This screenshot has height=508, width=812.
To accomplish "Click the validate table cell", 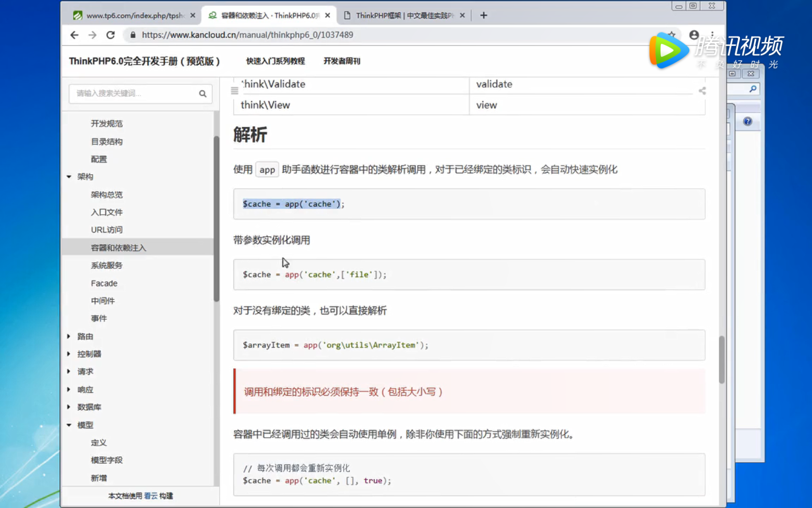I will pos(587,84).
